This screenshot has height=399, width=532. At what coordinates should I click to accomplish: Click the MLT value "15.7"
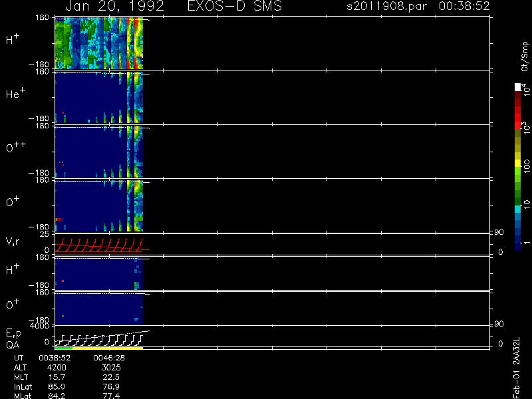[57, 377]
